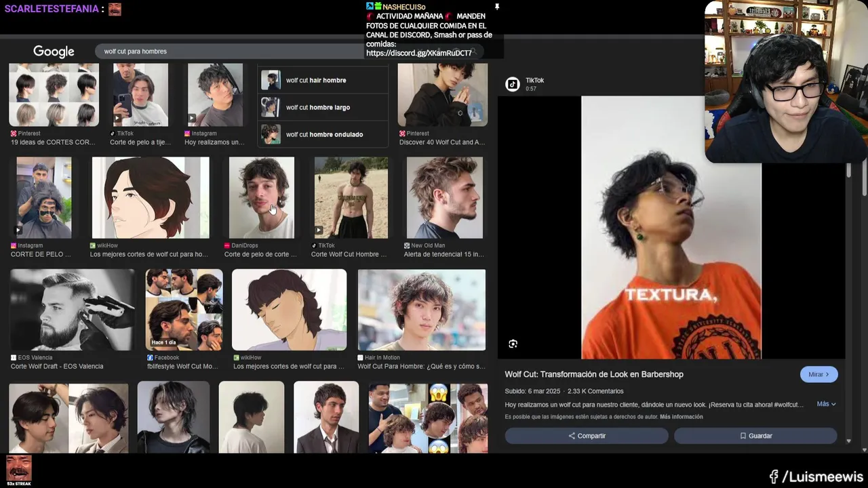Open wikiHow sleeping illustration 'Los mejores cortes de wolf cut para ...'
This screenshot has height=488, width=868.
click(x=290, y=310)
